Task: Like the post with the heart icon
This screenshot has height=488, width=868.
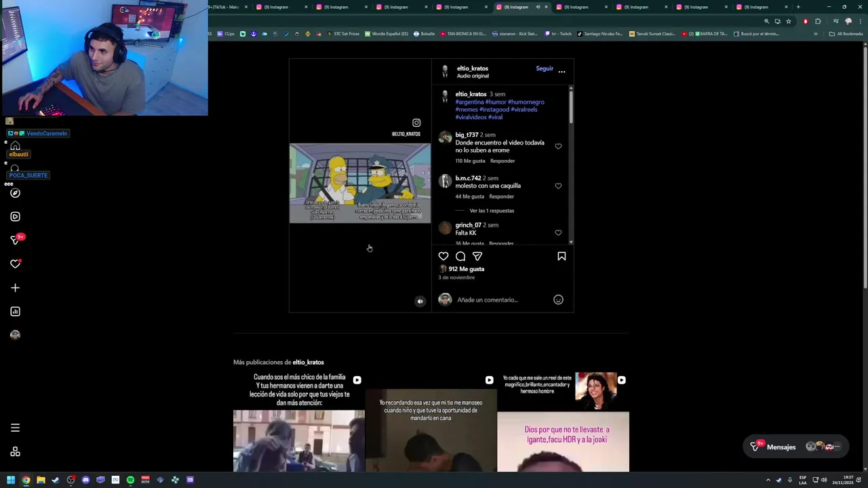Action: point(443,256)
